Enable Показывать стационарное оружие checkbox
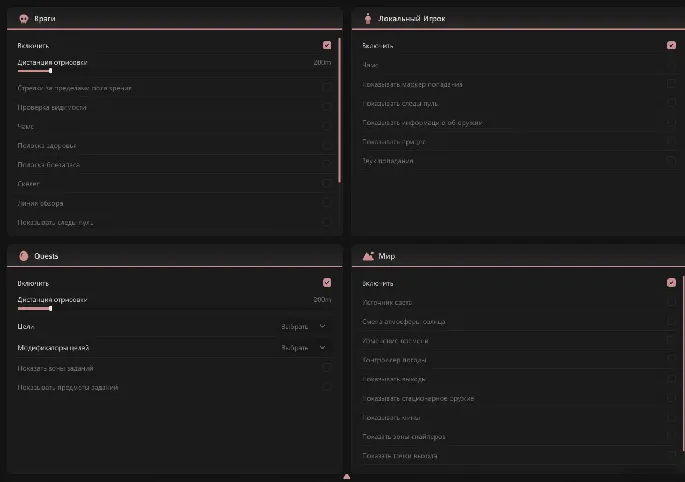 click(671, 398)
